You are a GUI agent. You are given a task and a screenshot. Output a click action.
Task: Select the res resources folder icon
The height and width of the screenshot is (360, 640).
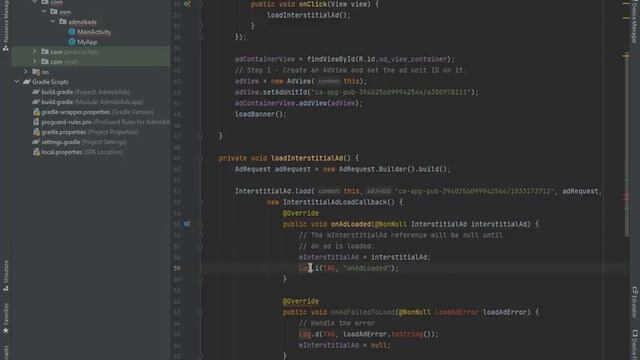coord(36,72)
